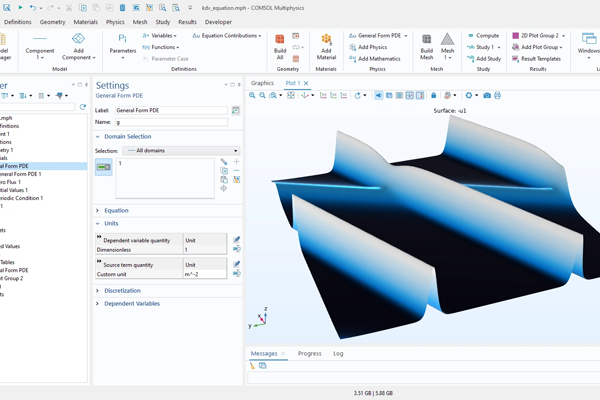The width and height of the screenshot is (600, 400).
Task: Click the zoom to selection crosshair icon
Action: click(x=224, y=188)
